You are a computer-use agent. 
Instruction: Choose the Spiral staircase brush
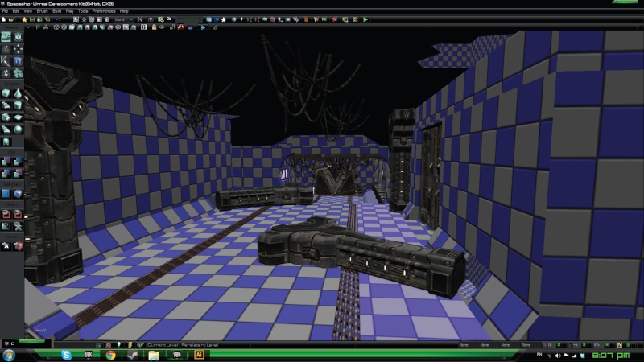[x=6, y=130]
